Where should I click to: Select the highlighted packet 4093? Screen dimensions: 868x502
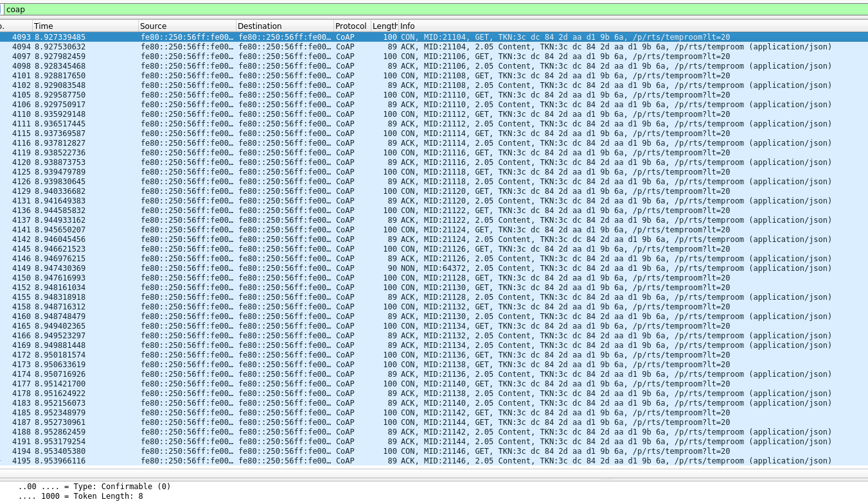pyautogui.click(x=257, y=37)
